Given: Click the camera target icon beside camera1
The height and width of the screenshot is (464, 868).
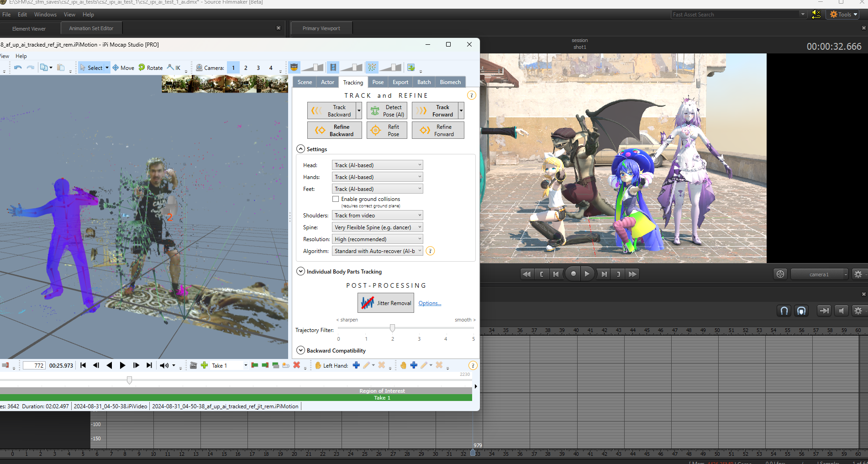Looking at the screenshot, I should pyautogui.click(x=780, y=274).
